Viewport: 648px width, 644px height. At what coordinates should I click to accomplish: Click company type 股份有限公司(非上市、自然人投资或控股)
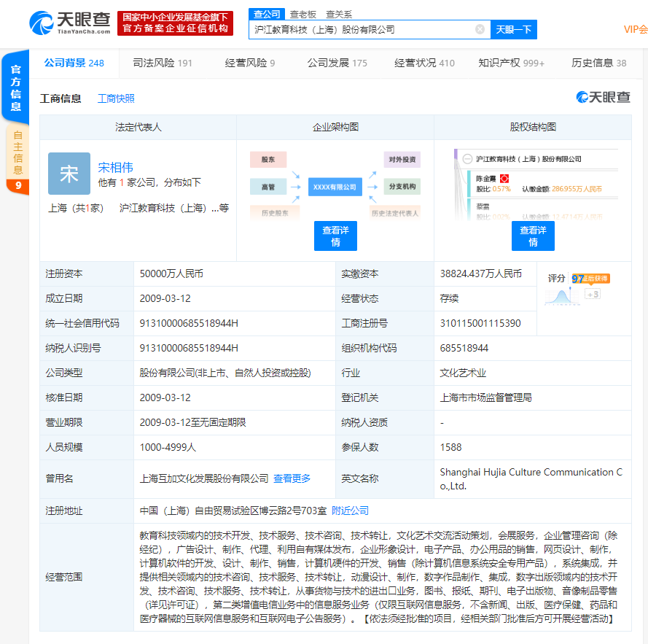coord(225,373)
